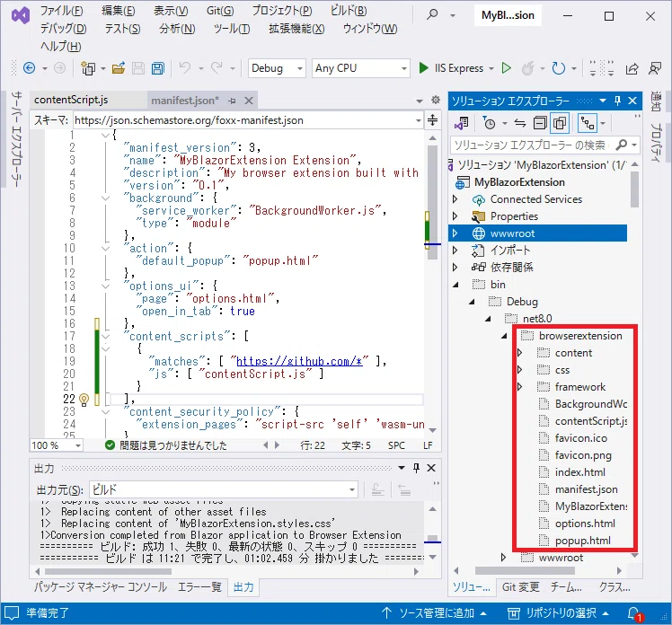
Task: Open the output source ビルド dropdown
Action: coord(352,489)
